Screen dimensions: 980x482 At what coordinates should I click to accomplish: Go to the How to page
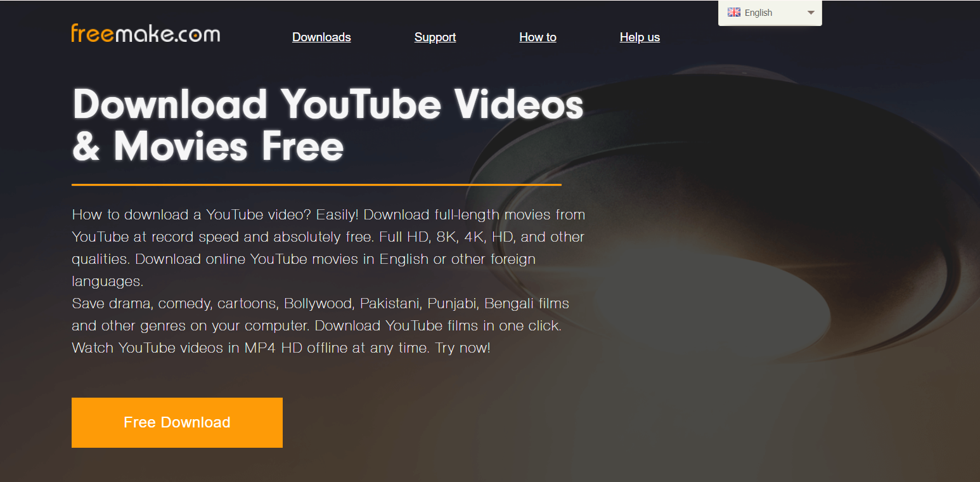tap(538, 37)
